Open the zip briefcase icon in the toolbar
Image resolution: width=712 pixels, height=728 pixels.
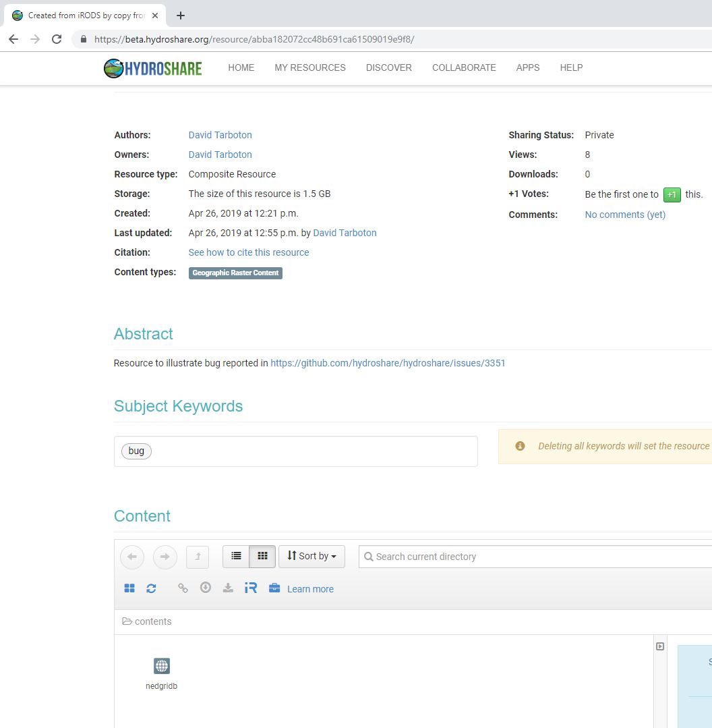click(274, 588)
